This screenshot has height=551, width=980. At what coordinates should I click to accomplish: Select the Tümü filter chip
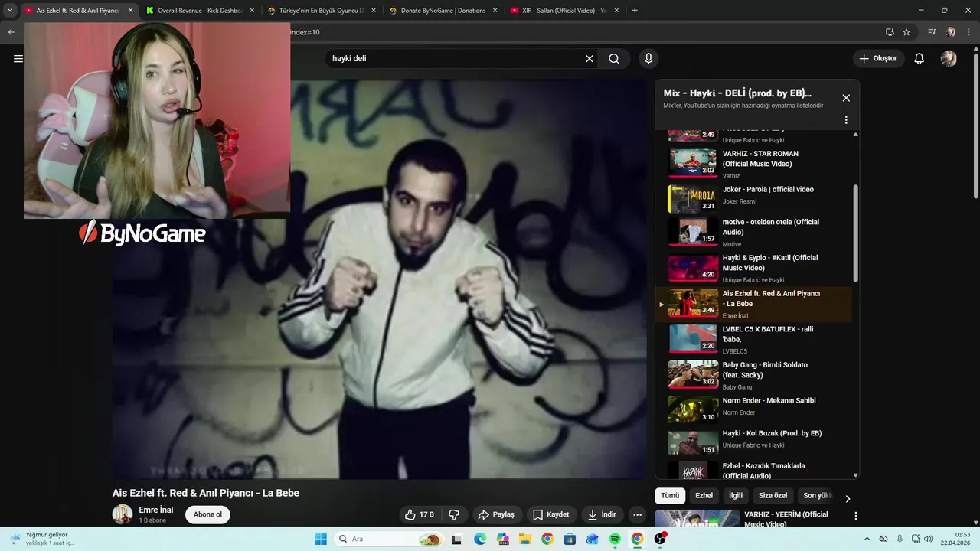pyautogui.click(x=670, y=495)
